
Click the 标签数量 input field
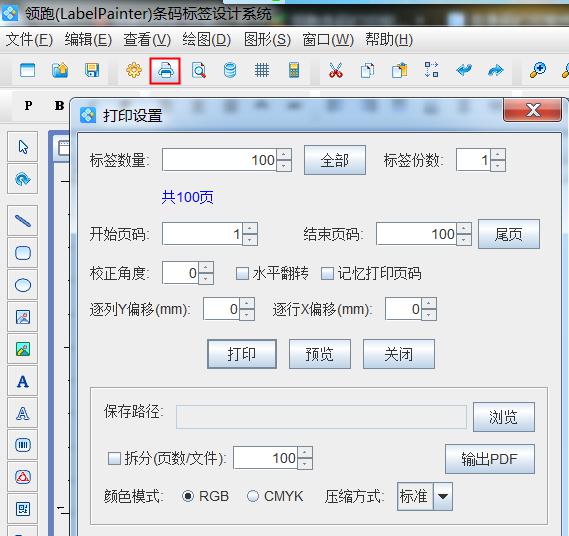[219, 160]
